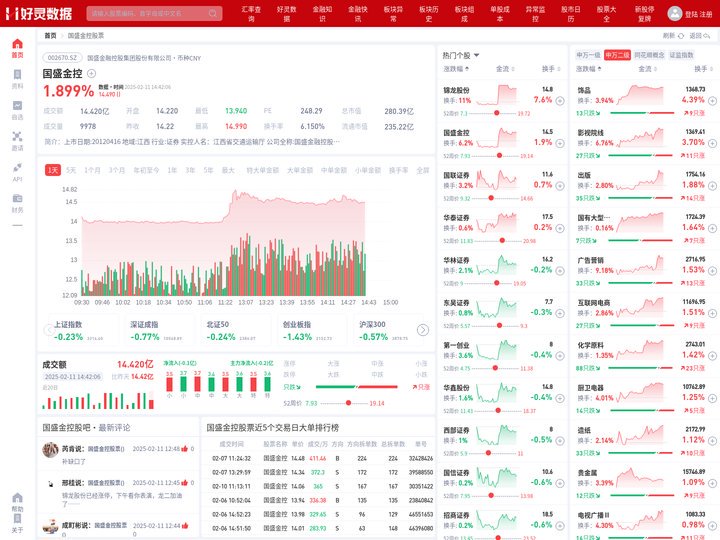Expand the 热门个股 dropdown
The image size is (720, 540).
(x=477, y=55)
